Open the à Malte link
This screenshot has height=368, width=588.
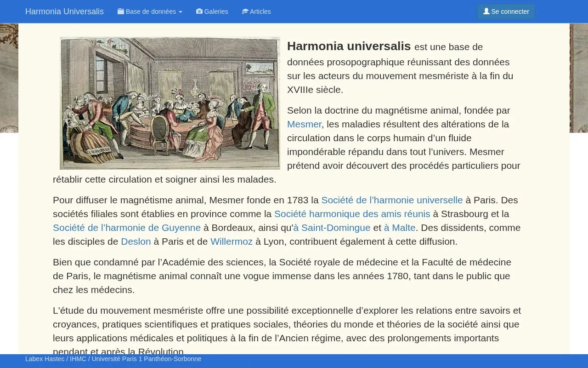click(400, 228)
